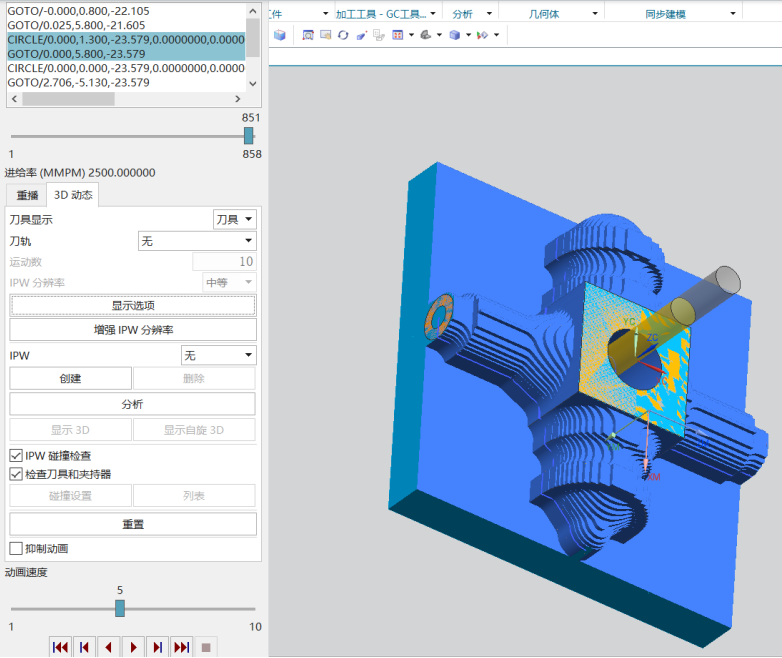Select line GOTO/0.000,5.800,-23.579
Image resolution: width=782 pixels, height=658 pixels.
pos(126,54)
